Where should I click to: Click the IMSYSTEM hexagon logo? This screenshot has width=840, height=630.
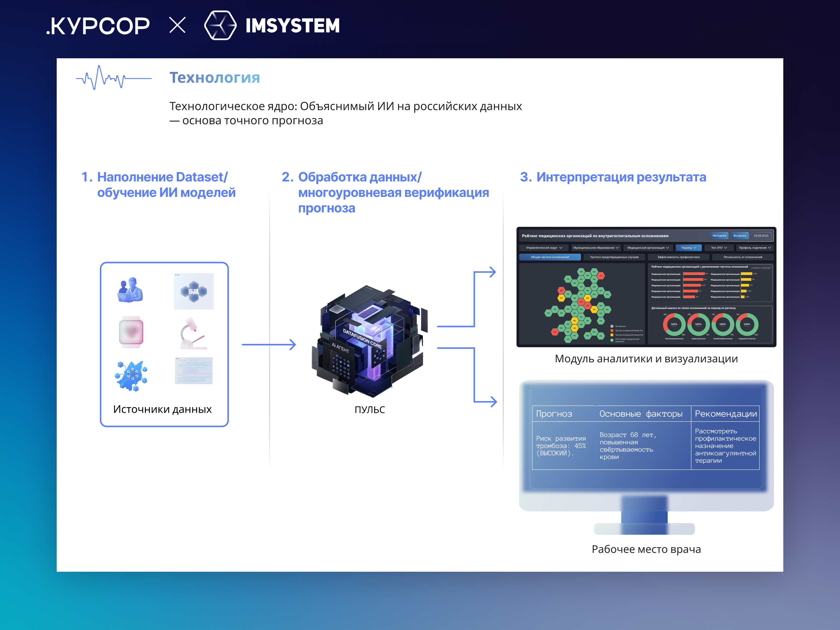click(x=220, y=25)
